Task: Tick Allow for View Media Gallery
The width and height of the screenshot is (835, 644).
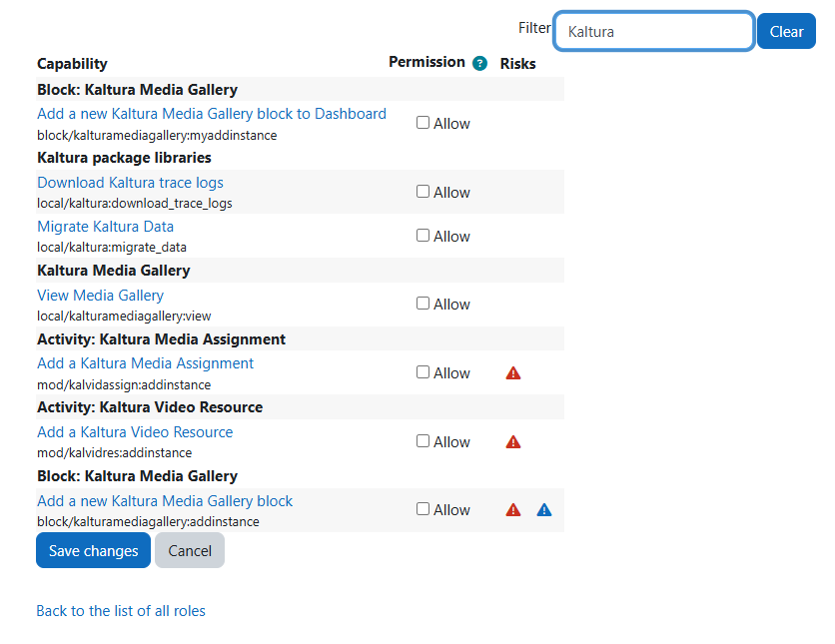Action: [x=423, y=304]
